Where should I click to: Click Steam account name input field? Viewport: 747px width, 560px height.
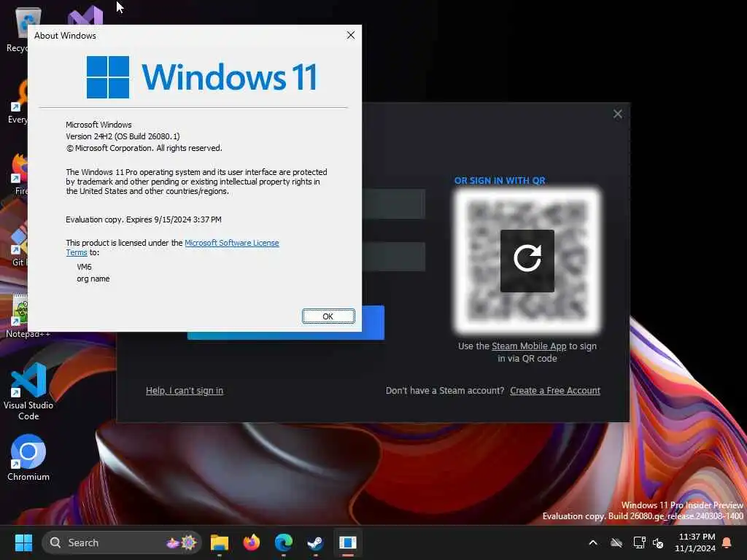[x=393, y=204]
